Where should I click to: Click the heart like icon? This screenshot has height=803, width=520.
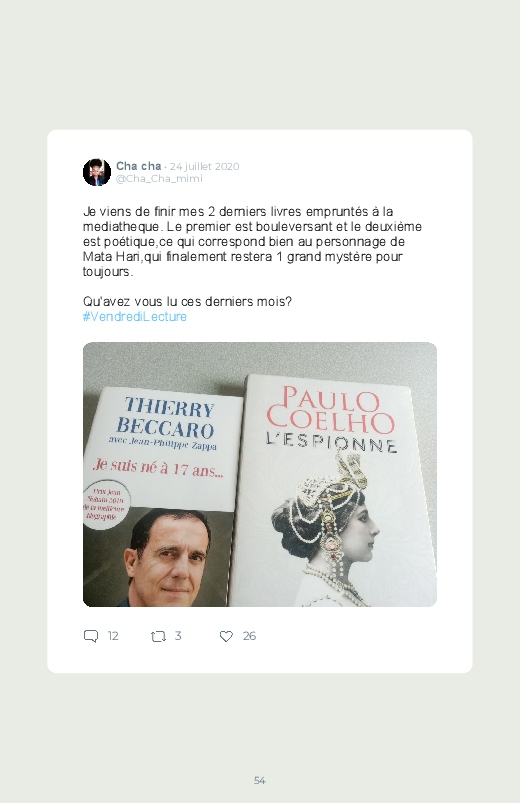226,636
